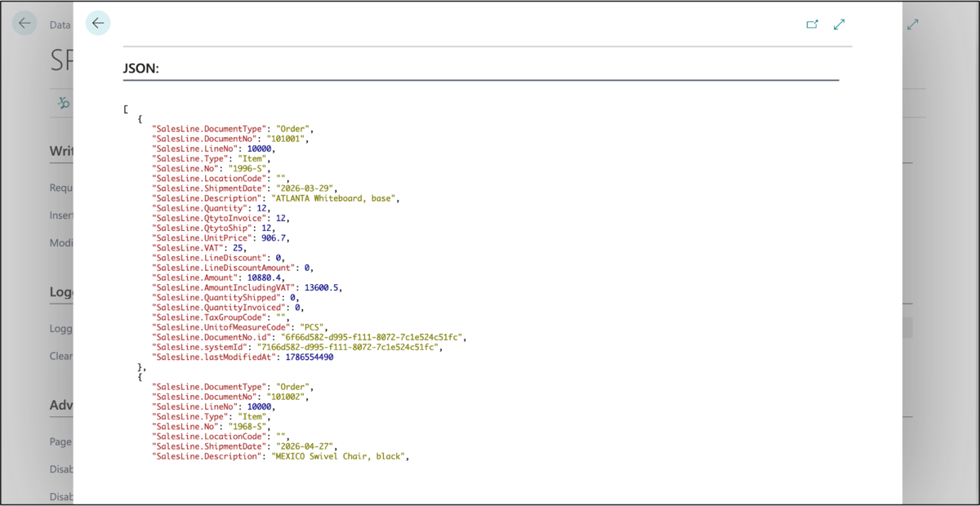Click the "SalesLine.Type": "Item" line in record 101001

tap(211, 158)
